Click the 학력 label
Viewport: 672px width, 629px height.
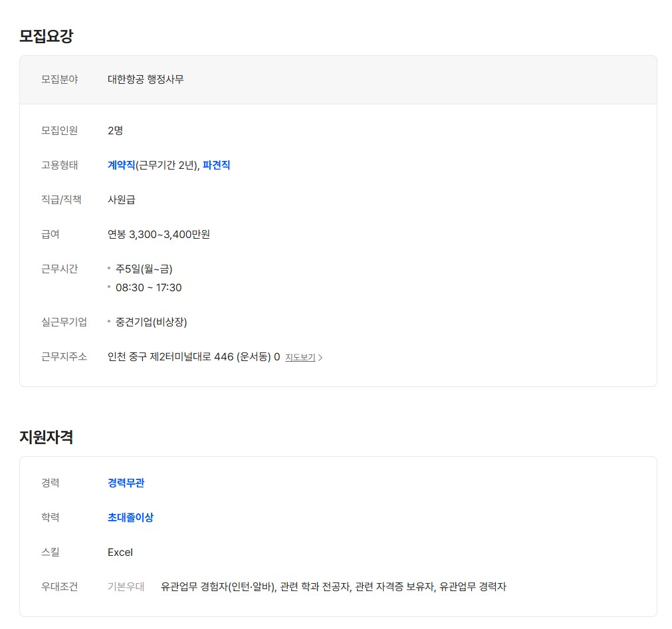pyautogui.click(x=50, y=517)
